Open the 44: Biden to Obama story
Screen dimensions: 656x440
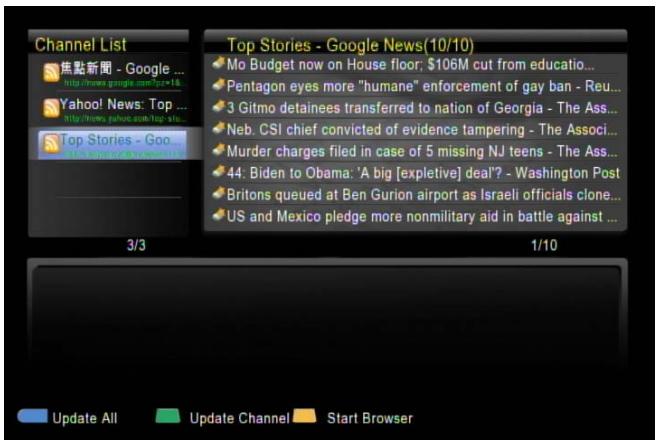tap(423, 173)
